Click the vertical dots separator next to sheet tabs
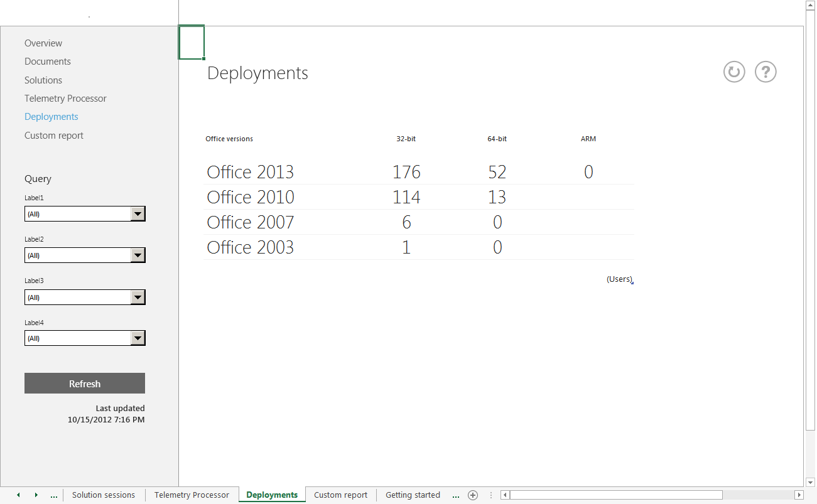 490,495
